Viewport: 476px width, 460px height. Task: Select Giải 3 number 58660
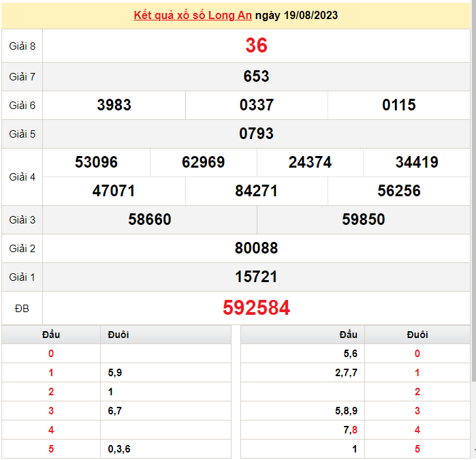(x=150, y=219)
